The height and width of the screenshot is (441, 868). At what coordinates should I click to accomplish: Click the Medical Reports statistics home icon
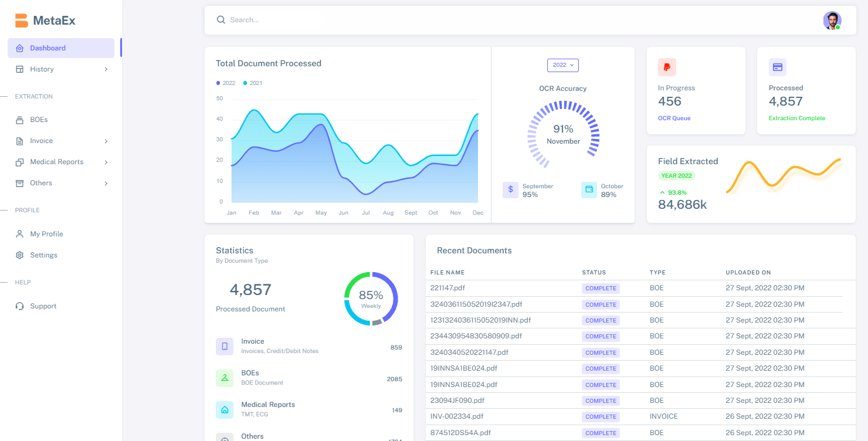click(x=225, y=409)
